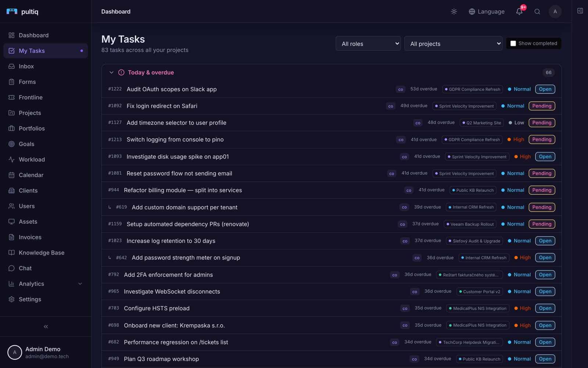Click the Calendar icon in sidebar
Image resolution: width=588 pixels, height=368 pixels.
pyautogui.click(x=11, y=175)
